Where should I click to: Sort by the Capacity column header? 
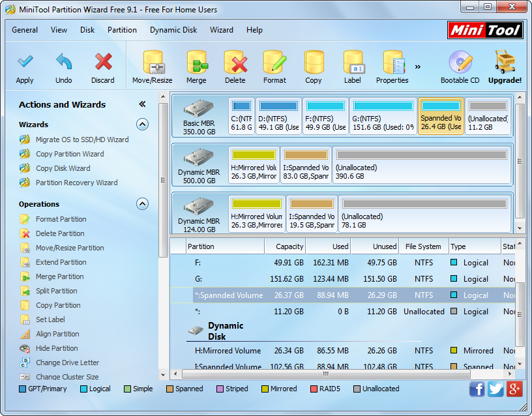(x=285, y=246)
